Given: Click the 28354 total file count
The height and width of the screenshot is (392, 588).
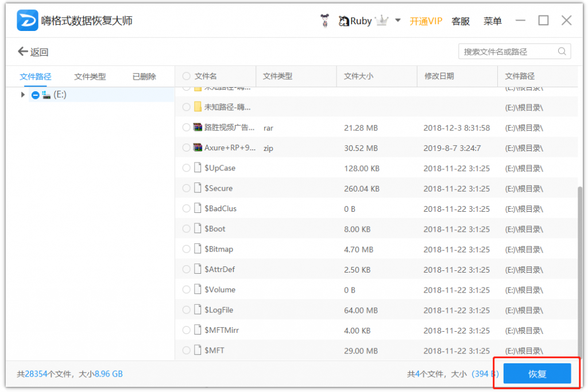Looking at the screenshot, I should pos(36,374).
